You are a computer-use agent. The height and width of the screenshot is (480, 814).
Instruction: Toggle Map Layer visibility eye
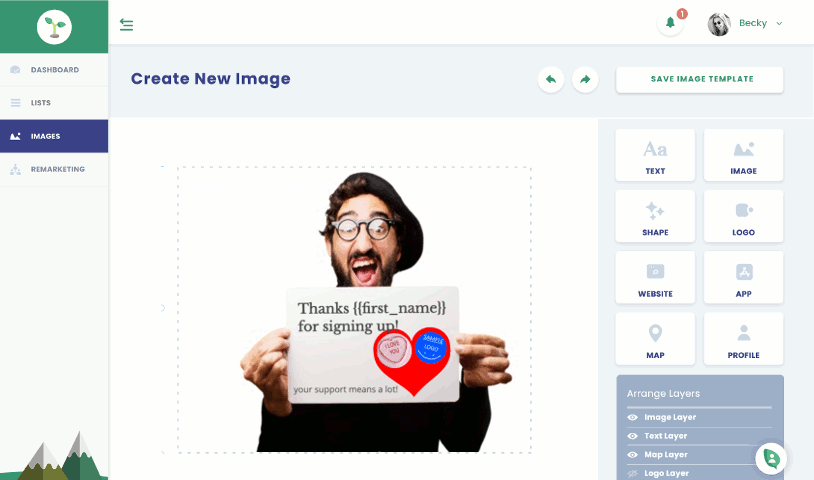(x=632, y=455)
